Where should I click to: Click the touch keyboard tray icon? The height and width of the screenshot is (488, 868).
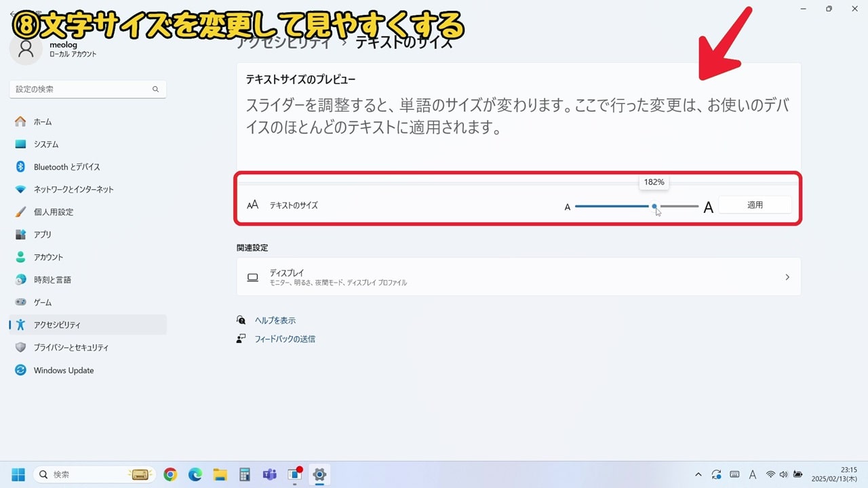734,474
